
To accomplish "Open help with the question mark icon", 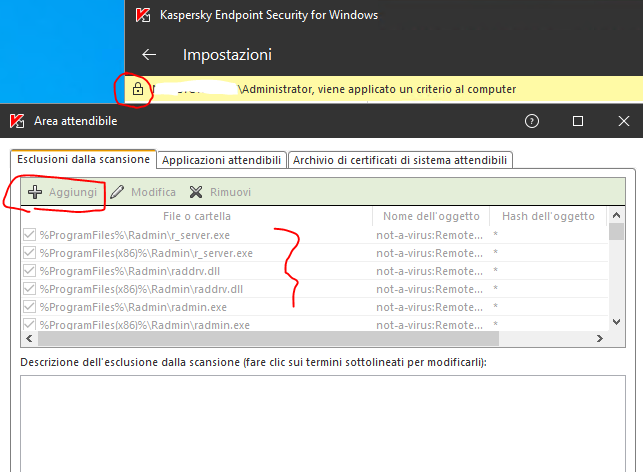I will click(532, 121).
